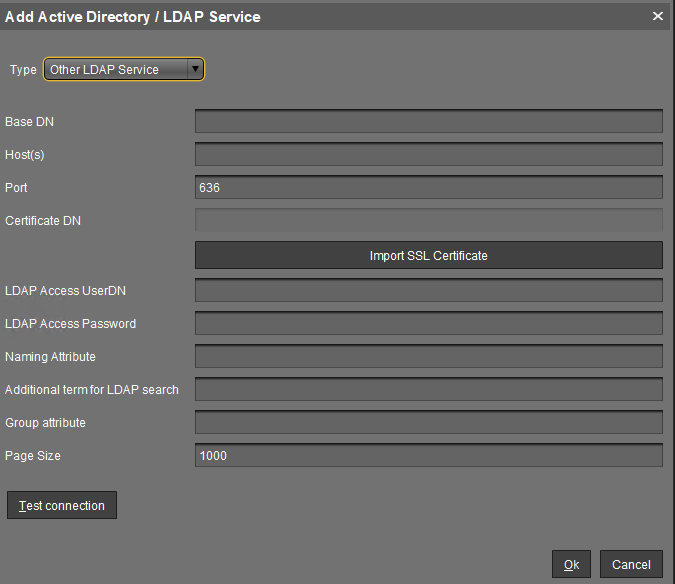
Task: Expand the Type dropdown arrow
Action: (x=195, y=70)
